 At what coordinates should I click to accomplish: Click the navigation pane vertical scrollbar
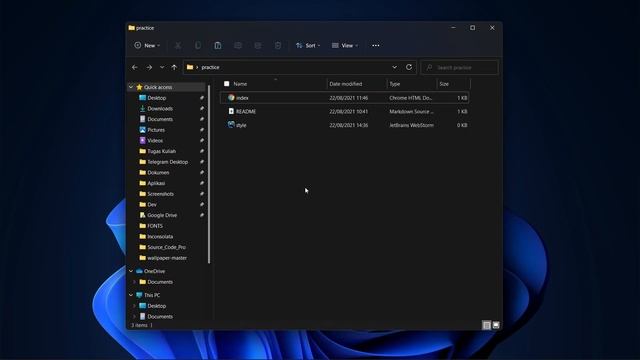pos(209,174)
